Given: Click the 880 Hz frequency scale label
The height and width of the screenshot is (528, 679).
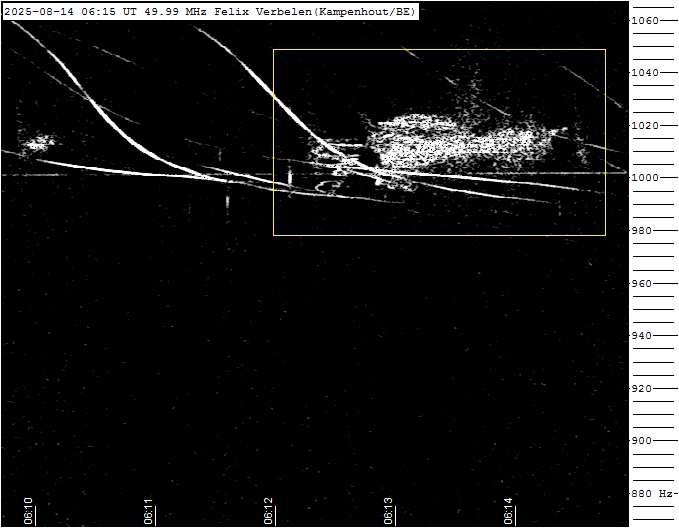Looking at the screenshot, I should (x=652, y=493).
